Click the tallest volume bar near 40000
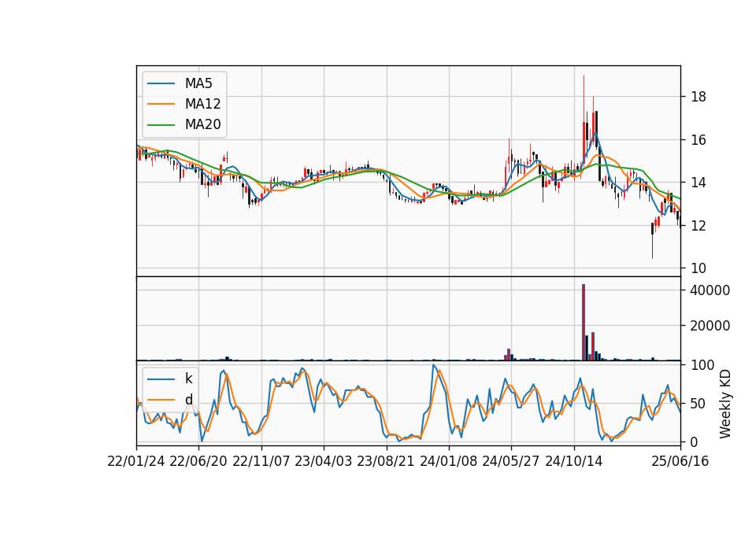This screenshot has width=756, height=543. [x=584, y=323]
